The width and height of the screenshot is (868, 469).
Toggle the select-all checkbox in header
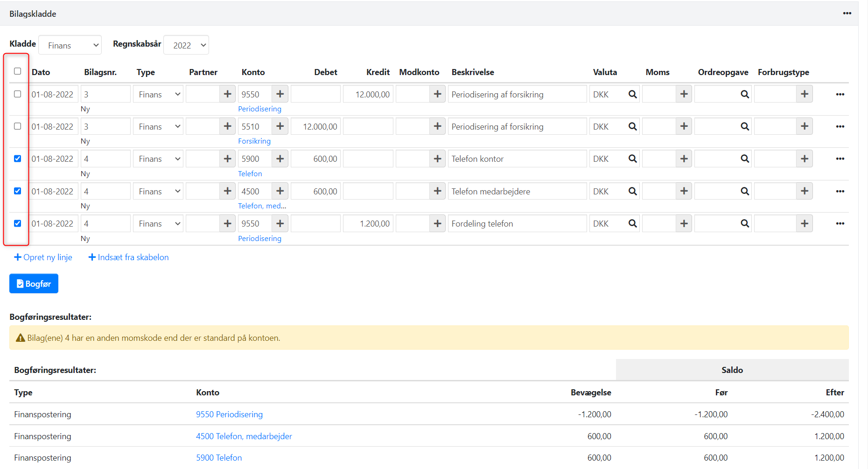coord(18,71)
